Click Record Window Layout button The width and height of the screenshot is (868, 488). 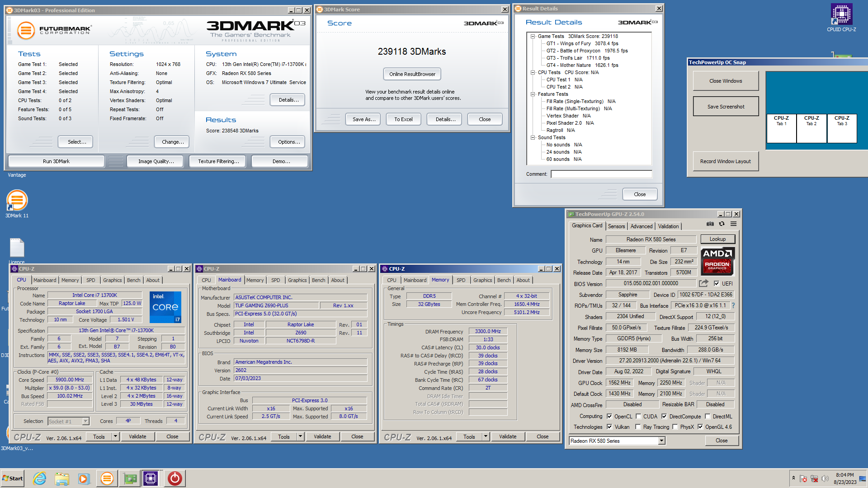coord(725,161)
